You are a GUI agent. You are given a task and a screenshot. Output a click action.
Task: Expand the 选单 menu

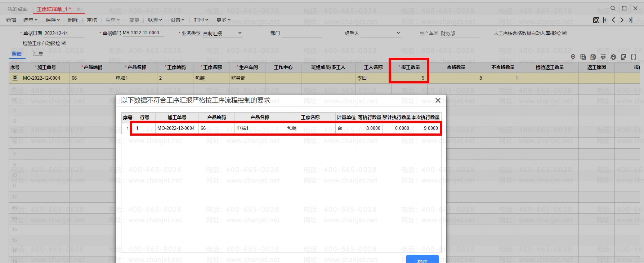[x=30, y=20]
